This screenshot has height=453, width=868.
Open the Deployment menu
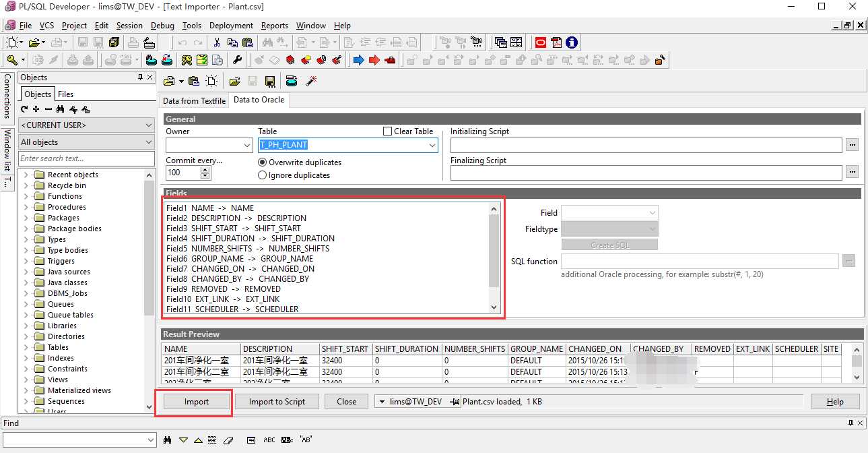pyautogui.click(x=231, y=26)
